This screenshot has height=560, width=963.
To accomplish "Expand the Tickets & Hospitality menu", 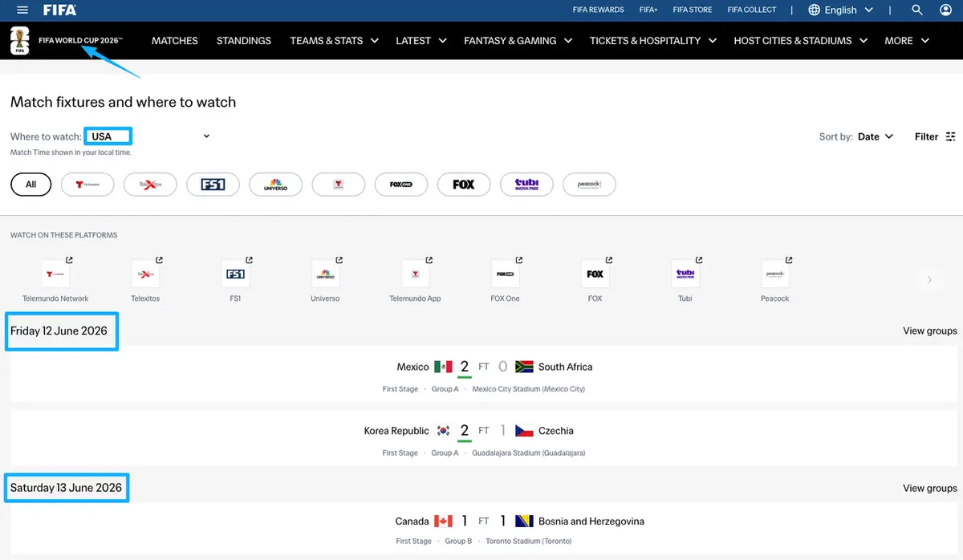I will (653, 40).
